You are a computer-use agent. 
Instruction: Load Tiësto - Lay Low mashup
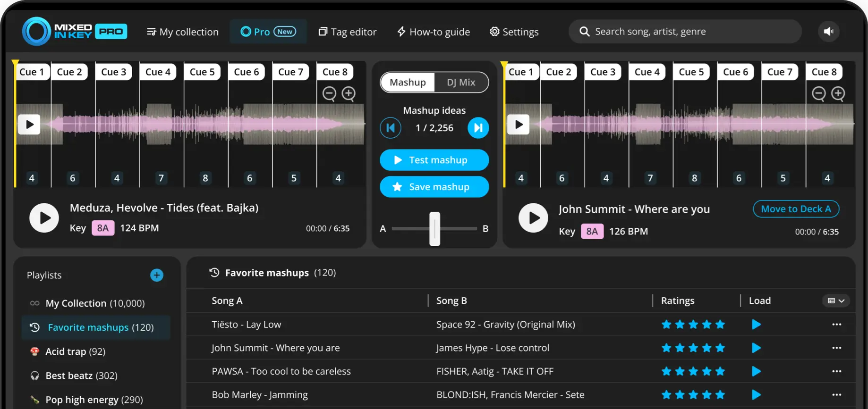tap(756, 325)
